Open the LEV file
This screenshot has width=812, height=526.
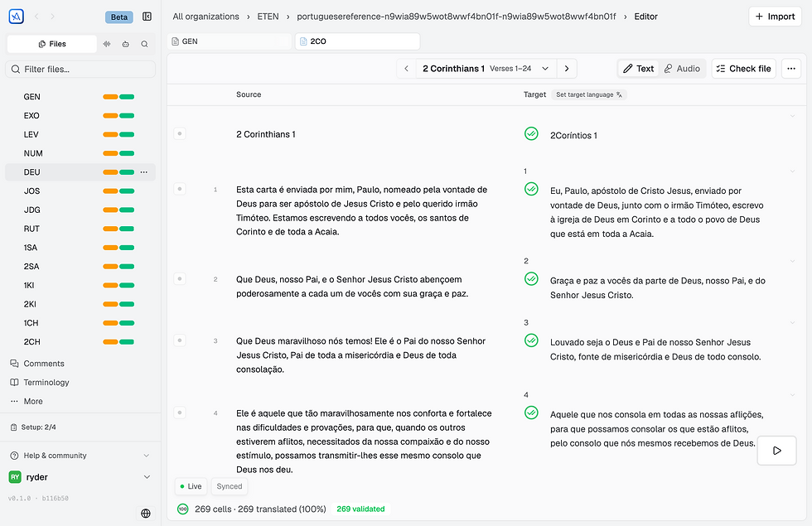pos(80,134)
